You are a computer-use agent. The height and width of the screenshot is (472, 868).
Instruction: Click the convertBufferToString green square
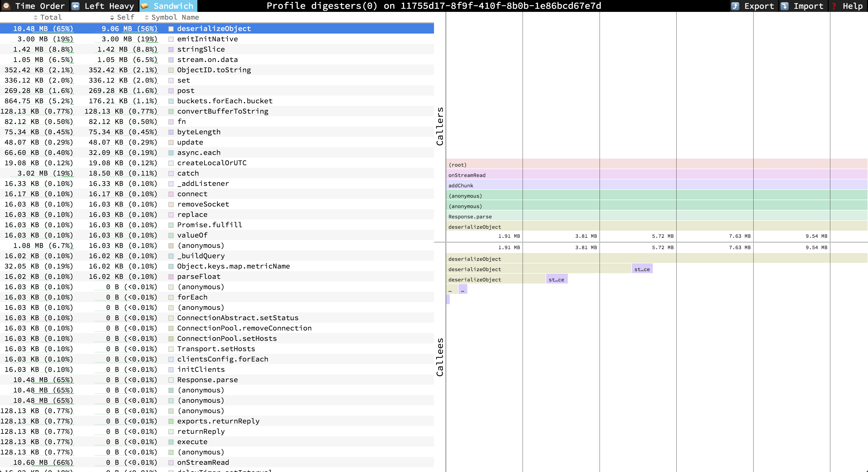tap(171, 112)
